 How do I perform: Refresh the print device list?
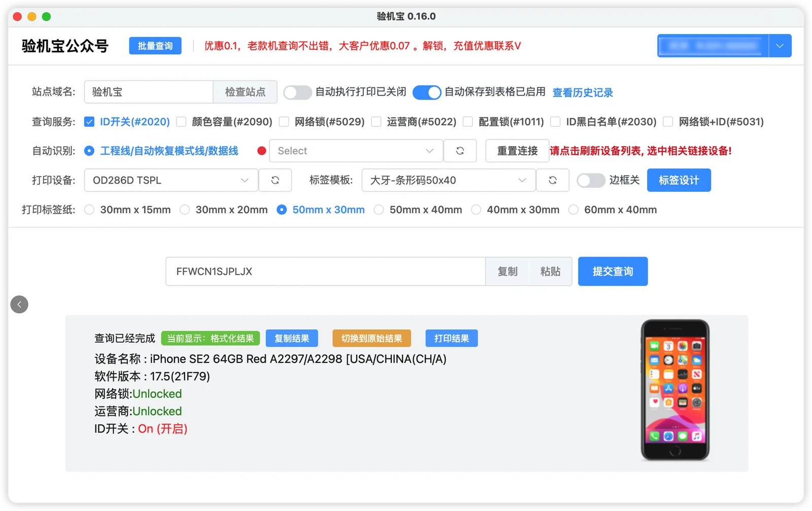pyautogui.click(x=275, y=180)
